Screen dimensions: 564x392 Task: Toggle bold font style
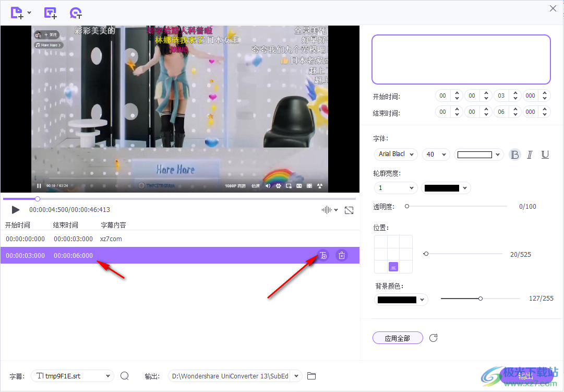[515, 155]
